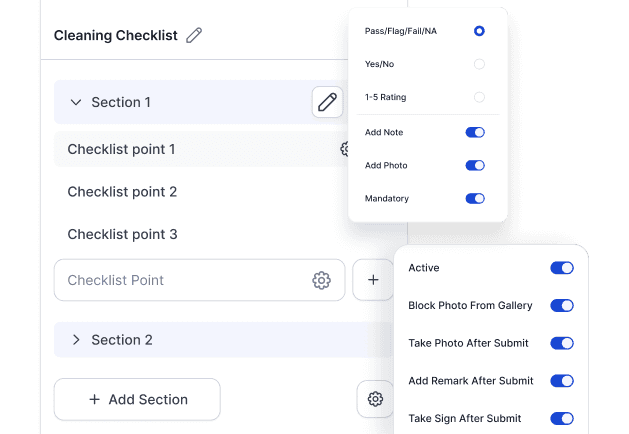The width and height of the screenshot is (629, 434).
Task: Turn off the Mandatory toggle
Action: pos(475,198)
